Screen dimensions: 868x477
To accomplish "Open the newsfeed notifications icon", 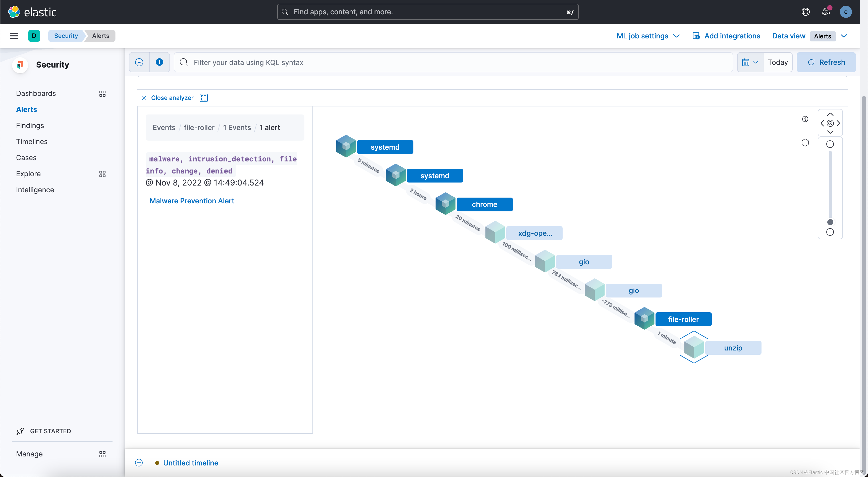I will coord(825,12).
